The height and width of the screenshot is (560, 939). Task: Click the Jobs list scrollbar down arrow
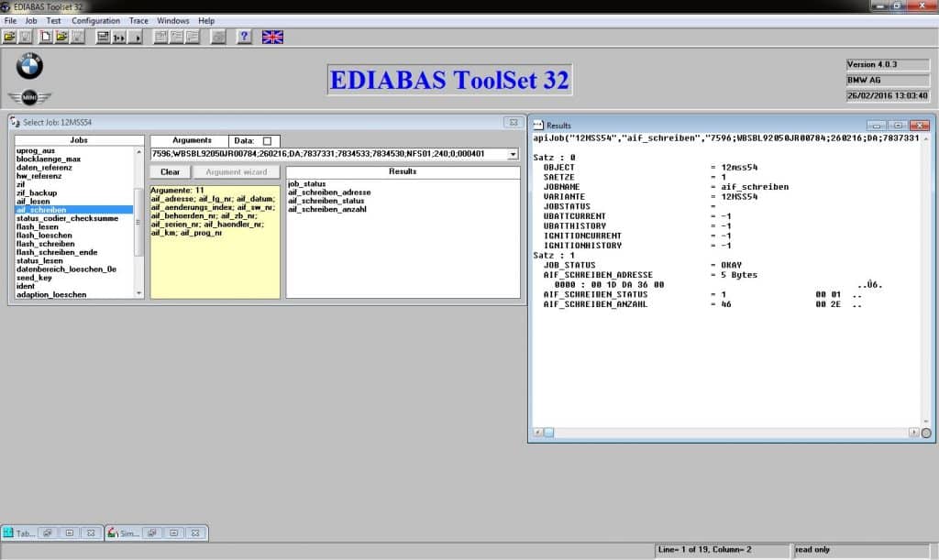pos(138,293)
